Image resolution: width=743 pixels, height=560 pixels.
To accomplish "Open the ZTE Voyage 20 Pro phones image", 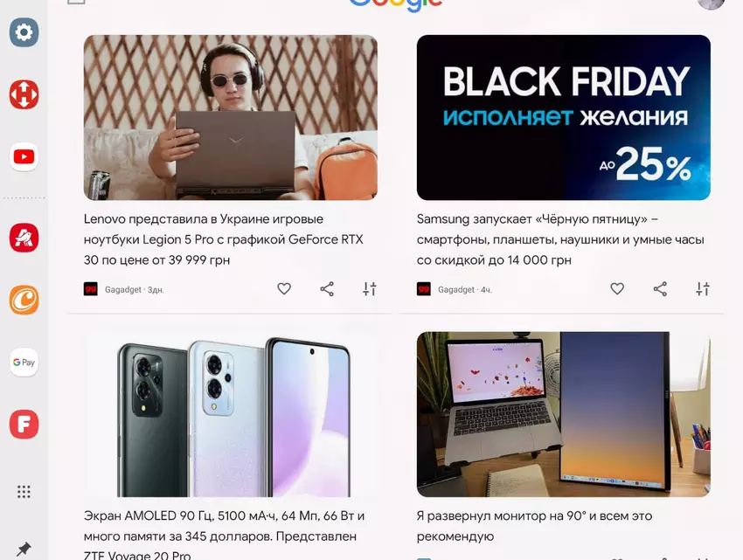I will point(231,415).
